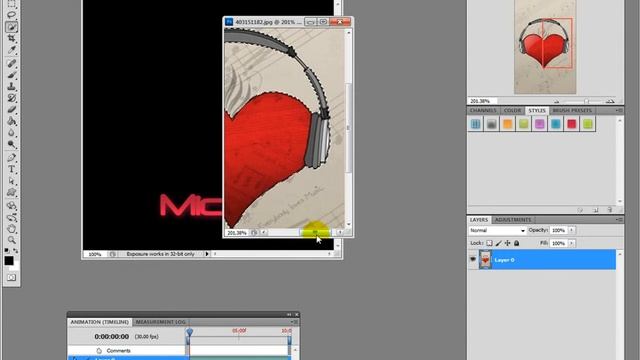
Task: Select the Zoom tool in toolbar
Action: [x=11, y=240]
